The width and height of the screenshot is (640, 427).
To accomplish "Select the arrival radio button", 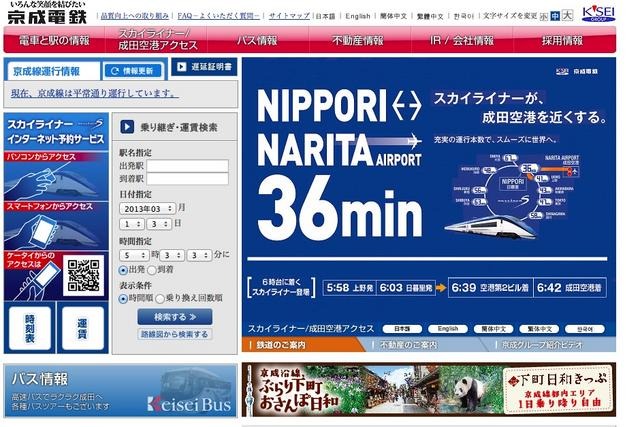I will (152, 270).
